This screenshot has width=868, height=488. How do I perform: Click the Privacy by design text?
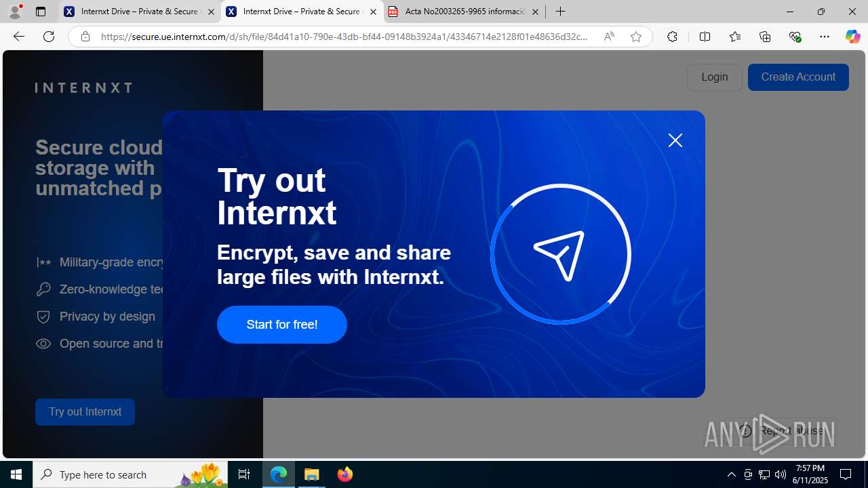[x=107, y=317]
